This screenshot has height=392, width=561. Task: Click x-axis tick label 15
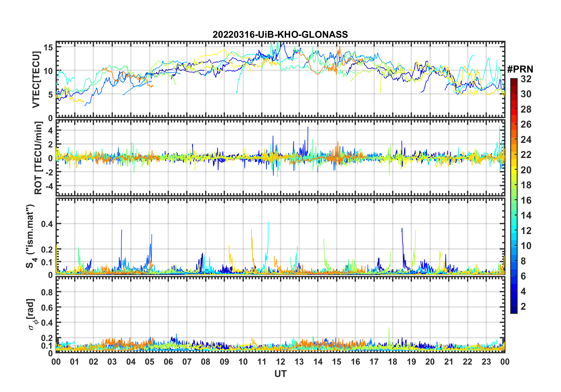tap(337, 362)
